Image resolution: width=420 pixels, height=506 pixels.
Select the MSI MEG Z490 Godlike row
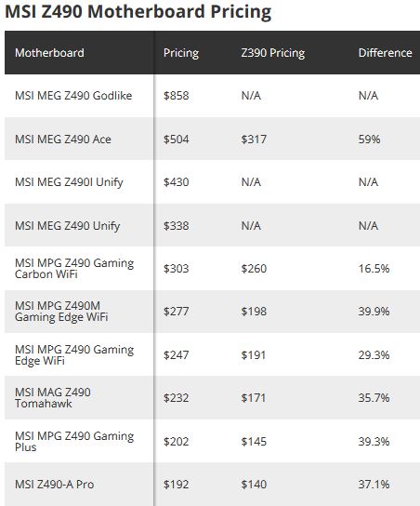pos(212,96)
